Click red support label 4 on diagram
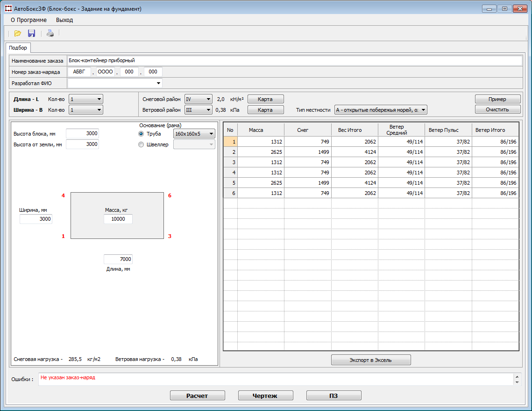This screenshot has width=532, height=411. click(63, 195)
